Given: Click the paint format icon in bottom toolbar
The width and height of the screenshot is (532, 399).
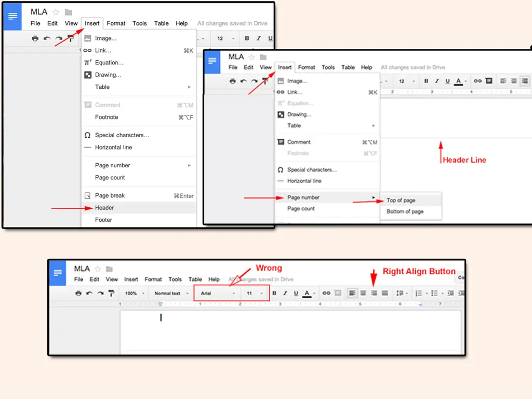Looking at the screenshot, I should pyautogui.click(x=111, y=294).
